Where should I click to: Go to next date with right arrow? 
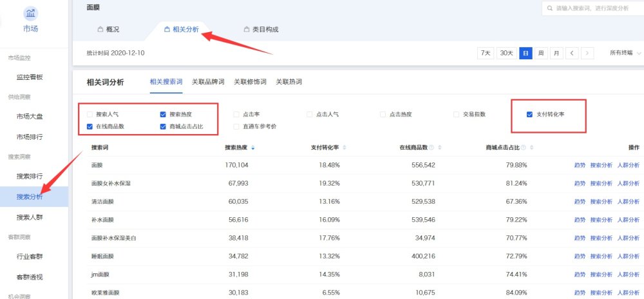[587, 53]
